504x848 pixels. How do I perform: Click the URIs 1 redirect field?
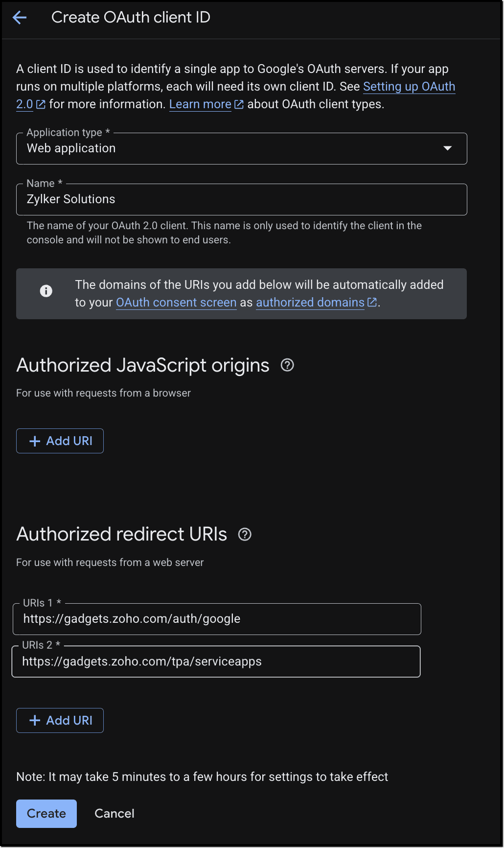(217, 619)
